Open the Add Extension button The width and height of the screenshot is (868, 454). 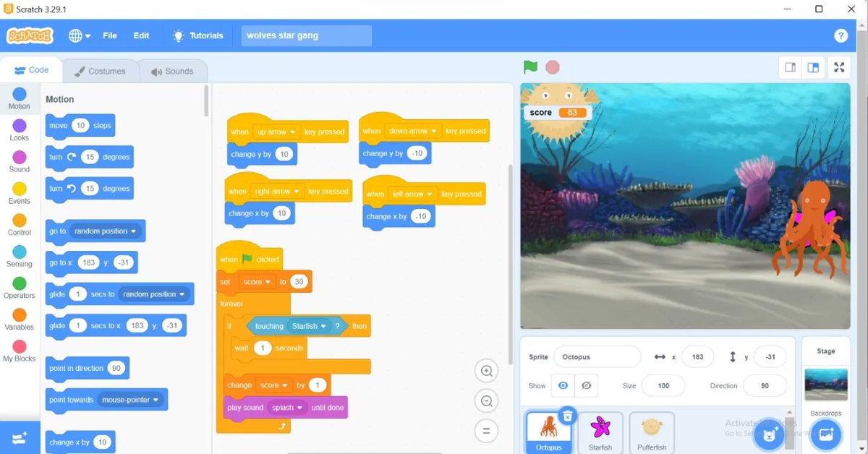pos(20,437)
